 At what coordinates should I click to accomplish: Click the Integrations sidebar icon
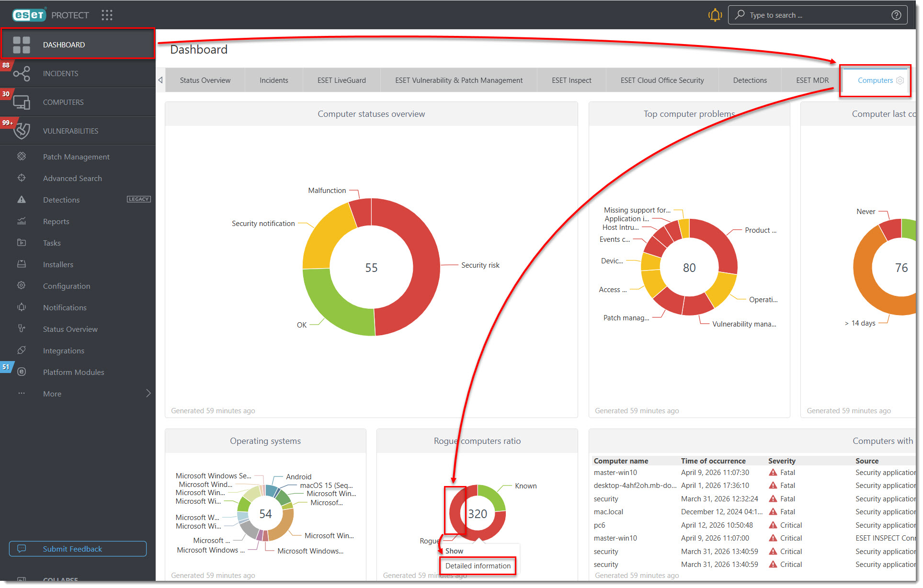click(21, 351)
